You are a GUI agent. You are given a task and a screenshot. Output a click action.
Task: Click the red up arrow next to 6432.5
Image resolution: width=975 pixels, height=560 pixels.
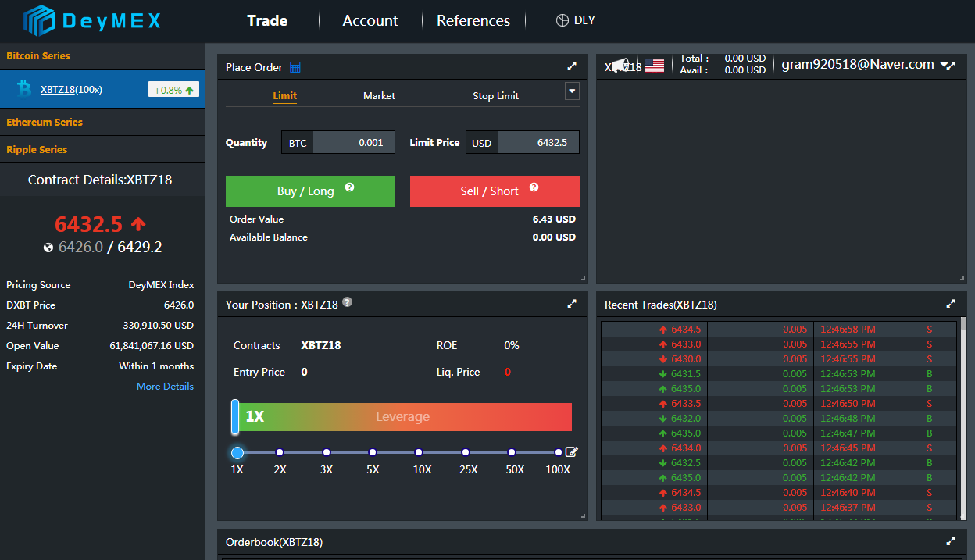coord(138,224)
